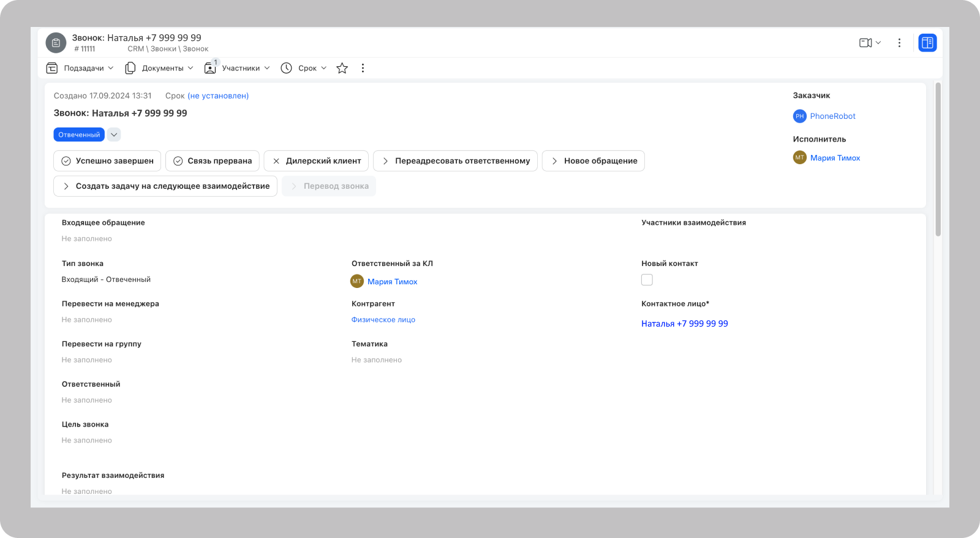This screenshot has width=980, height=538.
Task: Open Мария Тимох under Исполнитель
Action: 835,158
